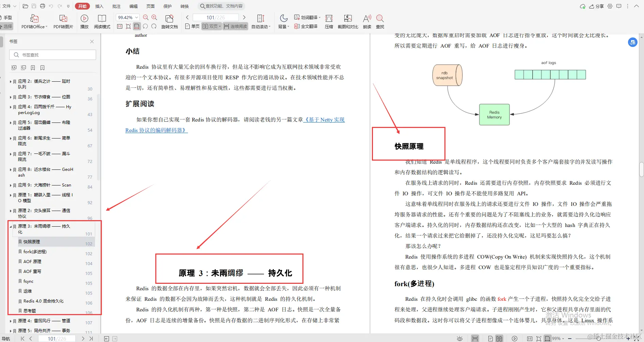
Task: Open the zoom percentage dropdown
Action: pyautogui.click(x=137, y=17)
